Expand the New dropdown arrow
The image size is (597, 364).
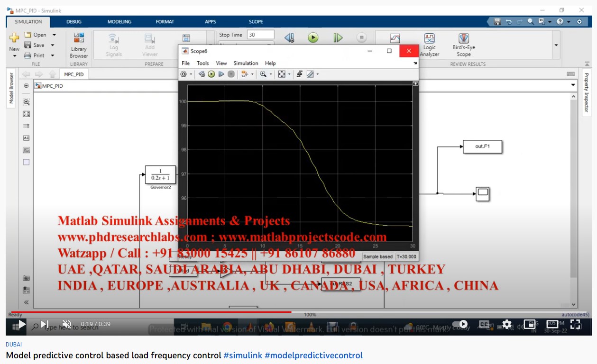pos(14,56)
